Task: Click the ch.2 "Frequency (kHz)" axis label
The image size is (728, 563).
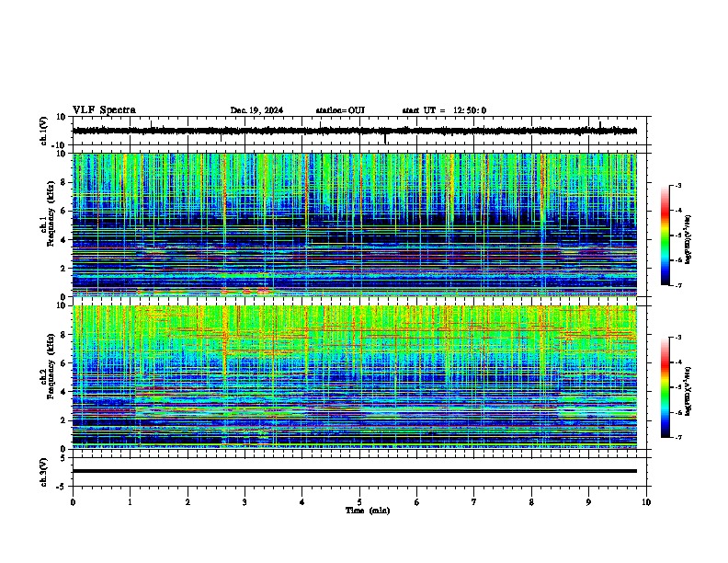Action: [x=51, y=366]
